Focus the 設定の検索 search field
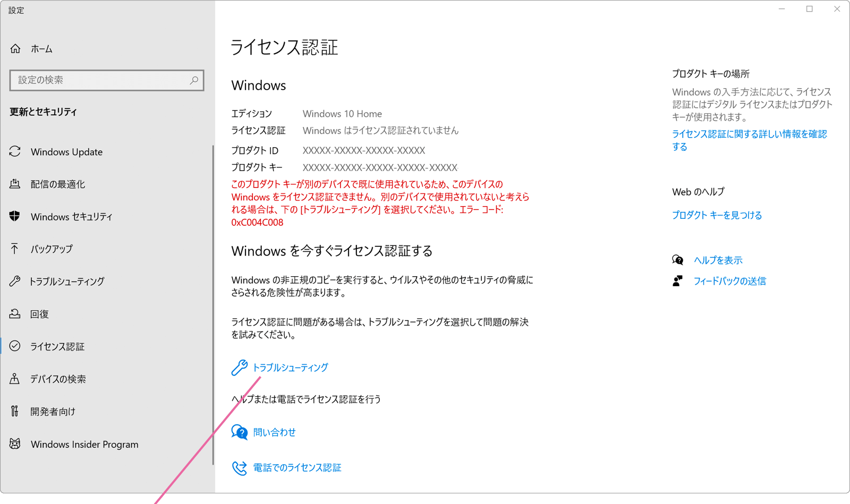850x504 pixels. click(107, 80)
